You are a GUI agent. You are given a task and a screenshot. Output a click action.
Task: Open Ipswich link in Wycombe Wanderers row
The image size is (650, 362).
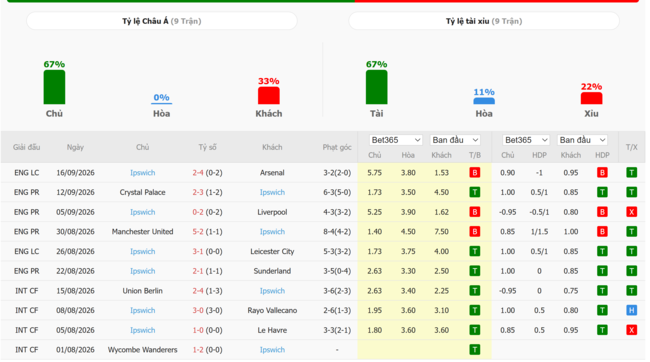[272, 350]
